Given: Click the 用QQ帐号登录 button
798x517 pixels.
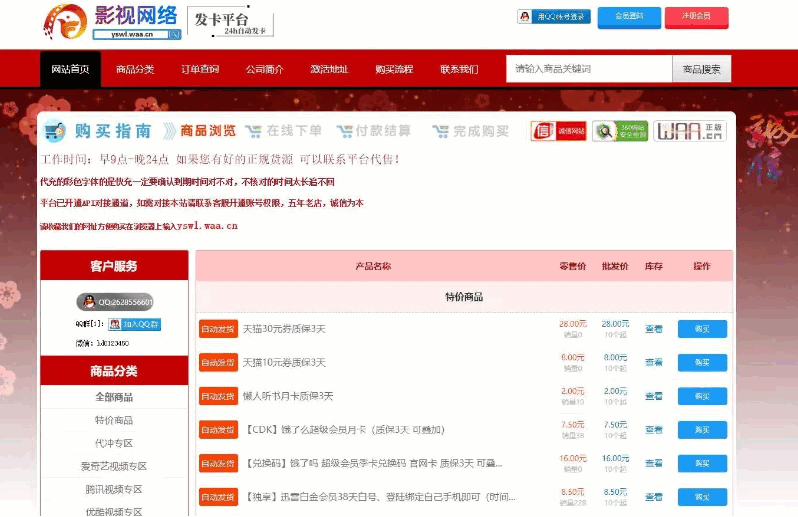Looking at the screenshot, I should pos(554,16).
